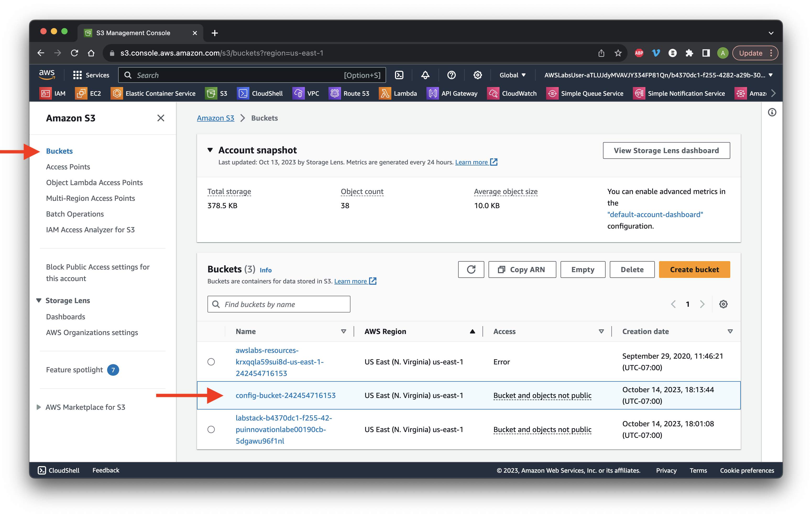Click the AWS logo home icon
Image resolution: width=812 pixels, height=517 pixels.
coord(47,75)
